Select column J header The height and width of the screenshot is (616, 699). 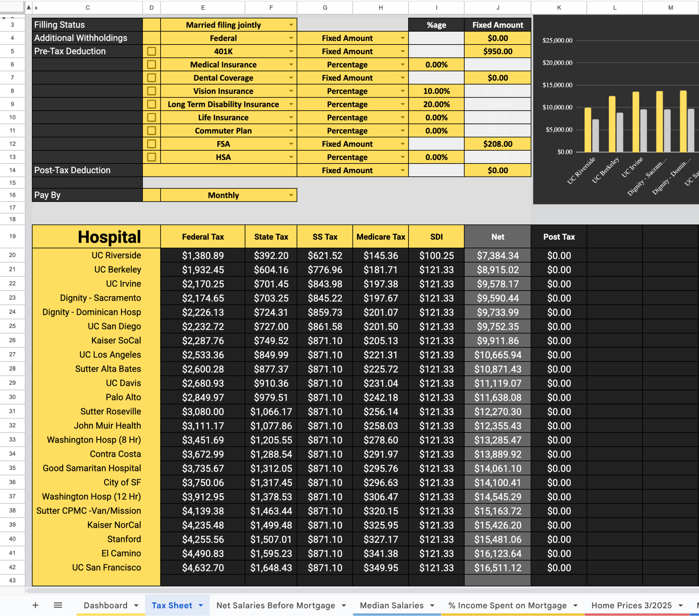[x=497, y=8]
